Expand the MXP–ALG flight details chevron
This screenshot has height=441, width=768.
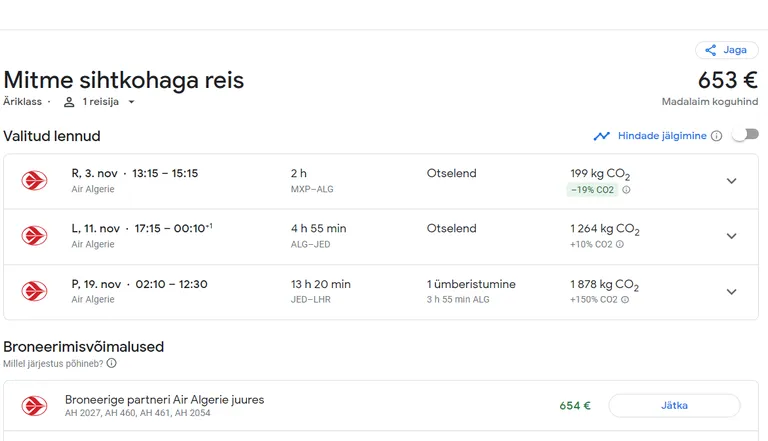[x=731, y=181]
